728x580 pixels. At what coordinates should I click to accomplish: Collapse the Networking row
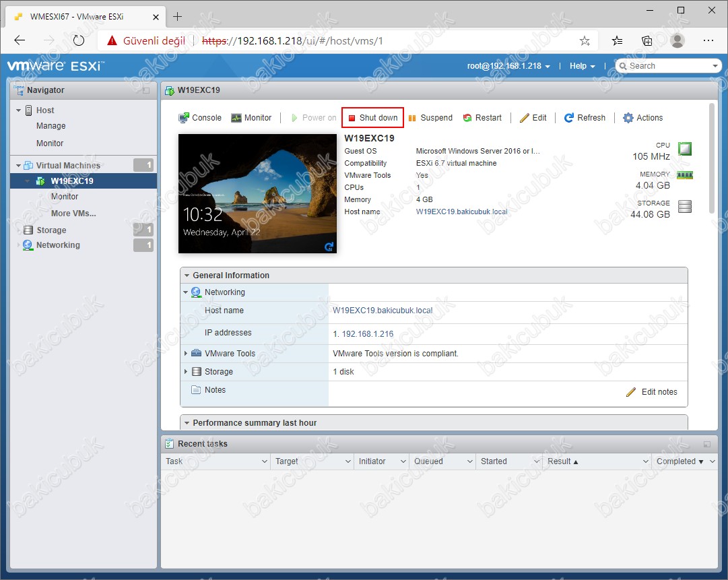coord(186,292)
